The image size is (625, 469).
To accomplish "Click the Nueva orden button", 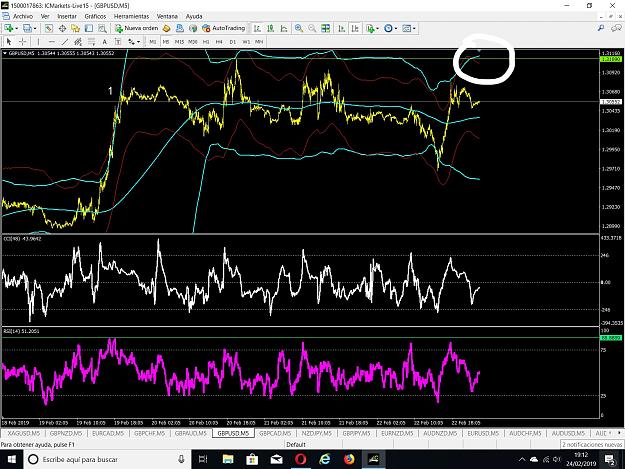I will click(137, 28).
